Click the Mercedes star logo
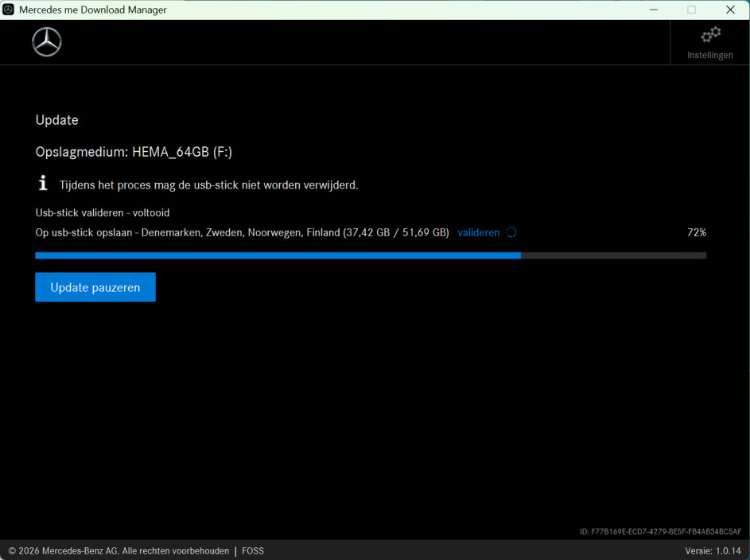Viewport: 750px width, 560px height. (x=46, y=42)
